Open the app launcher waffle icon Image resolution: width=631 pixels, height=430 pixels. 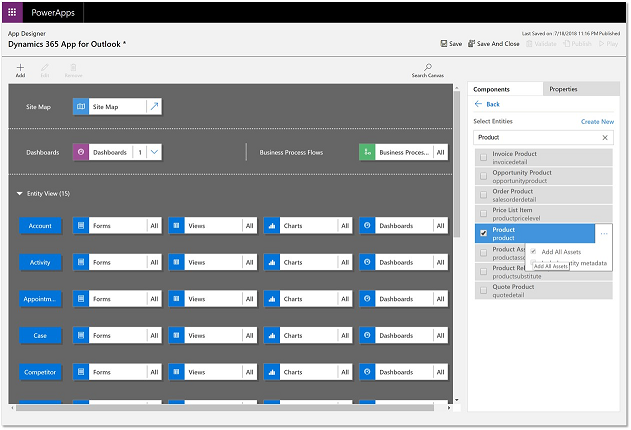(x=12, y=12)
